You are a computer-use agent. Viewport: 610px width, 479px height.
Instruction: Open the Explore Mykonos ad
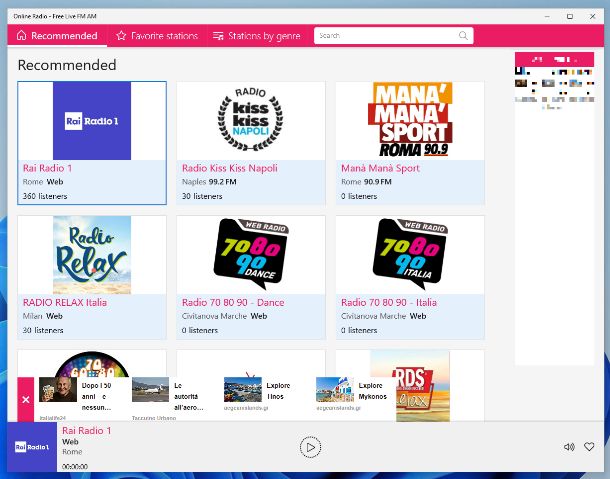pos(352,394)
